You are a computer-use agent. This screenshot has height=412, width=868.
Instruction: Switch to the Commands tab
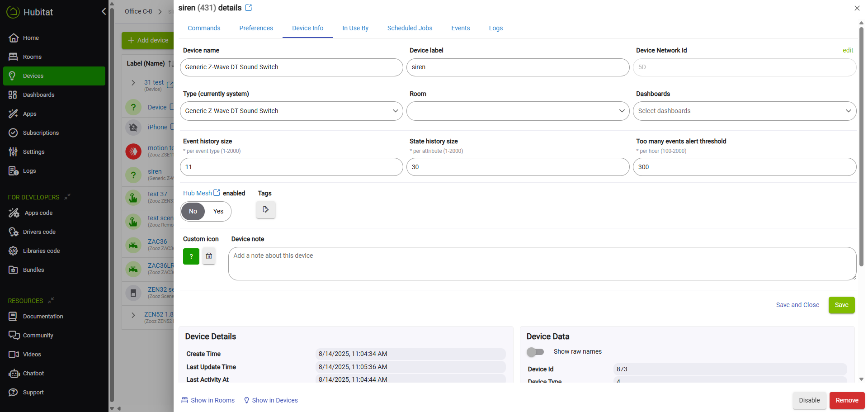point(204,28)
